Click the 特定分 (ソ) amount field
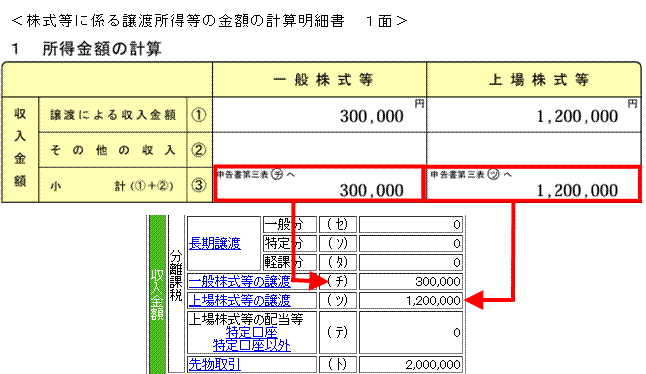The image size is (646, 374). (410, 243)
